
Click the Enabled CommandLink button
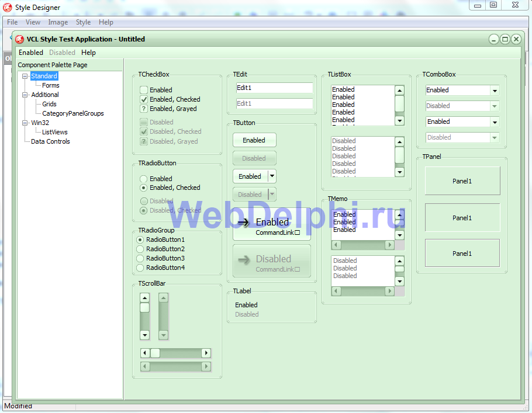[x=272, y=224]
